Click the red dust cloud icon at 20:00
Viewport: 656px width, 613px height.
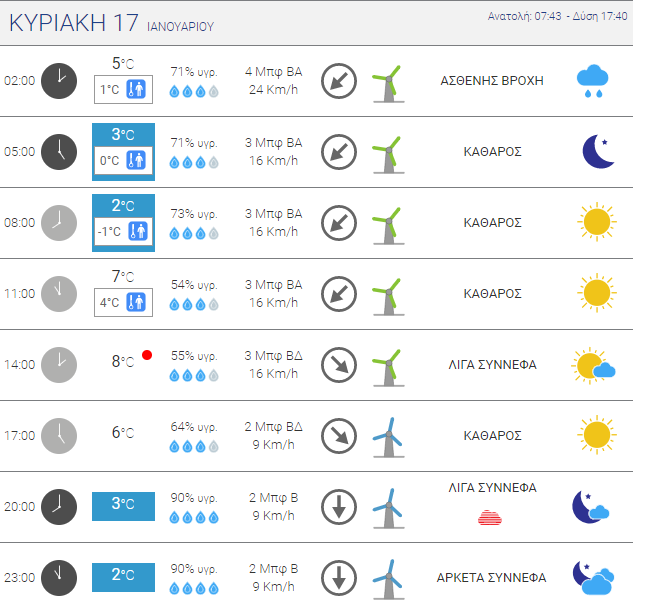(490, 518)
